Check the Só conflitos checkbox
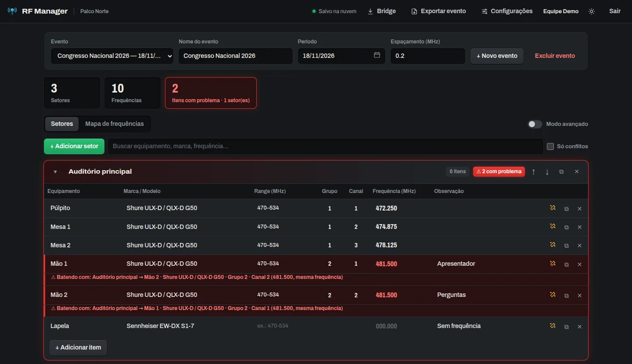Viewport: 632px width, 364px height. [550, 146]
